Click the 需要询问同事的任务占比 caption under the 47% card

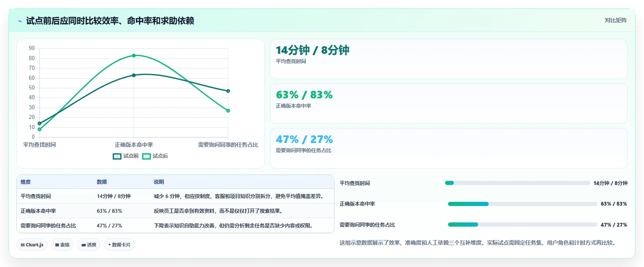(304, 151)
